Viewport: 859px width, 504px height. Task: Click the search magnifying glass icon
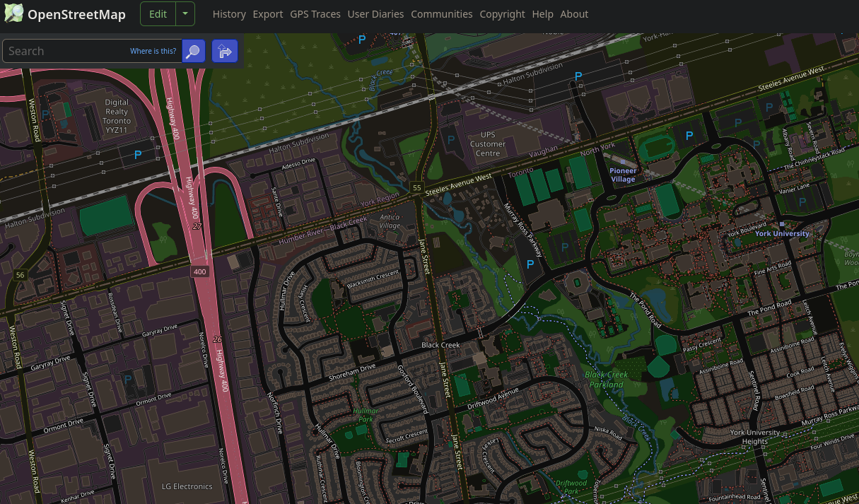click(x=193, y=51)
